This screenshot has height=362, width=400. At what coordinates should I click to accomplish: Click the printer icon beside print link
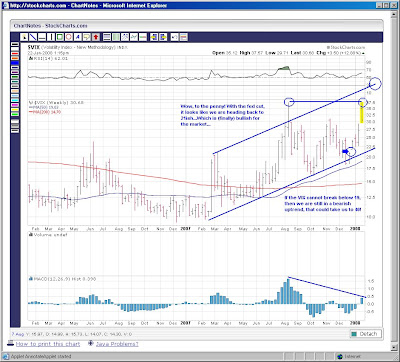pos(11,344)
